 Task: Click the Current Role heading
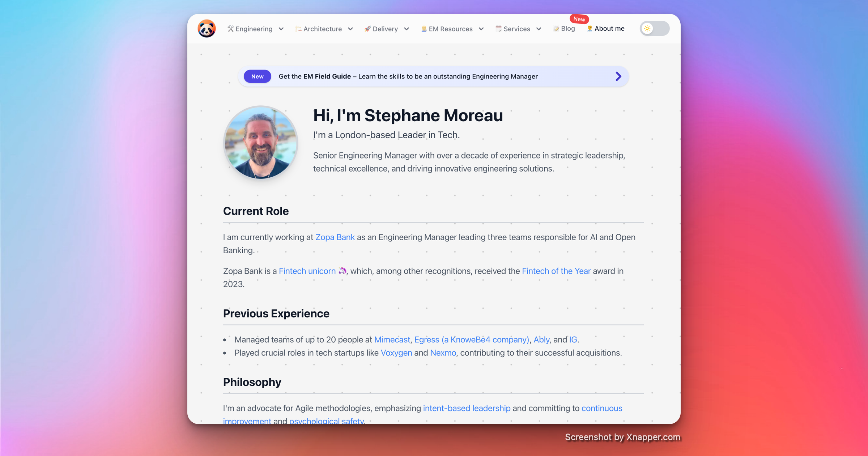tap(256, 211)
